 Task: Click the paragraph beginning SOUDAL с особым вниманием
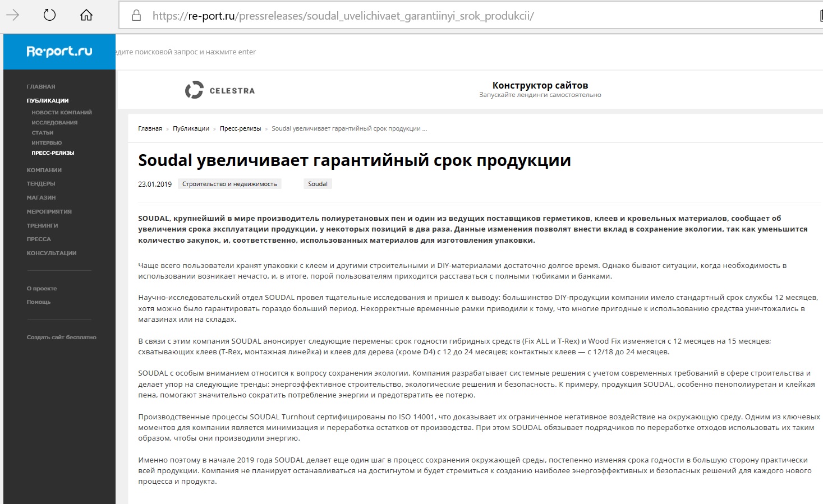pyautogui.click(x=477, y=384)
